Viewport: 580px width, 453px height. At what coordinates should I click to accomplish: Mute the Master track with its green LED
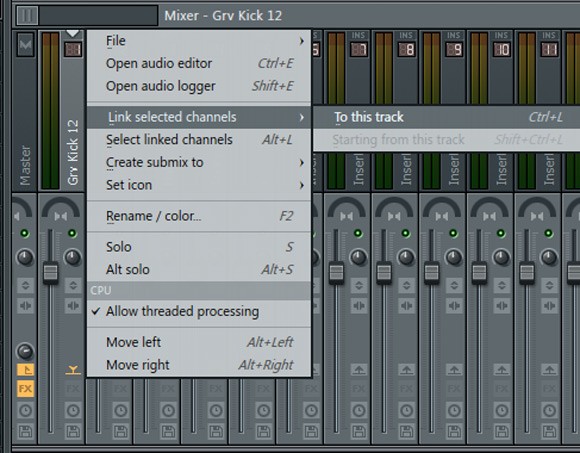point(24,233)
